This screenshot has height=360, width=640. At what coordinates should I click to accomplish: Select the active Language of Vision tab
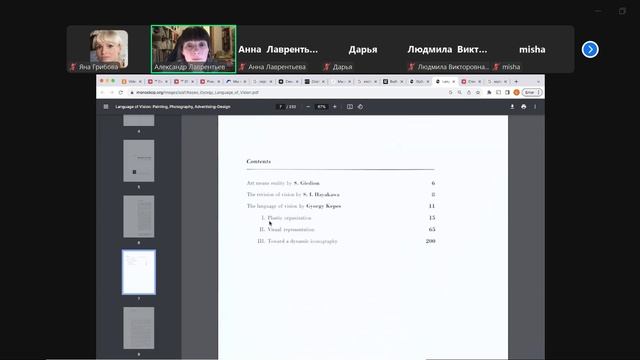pyautogui.click(x=445, y=82)
